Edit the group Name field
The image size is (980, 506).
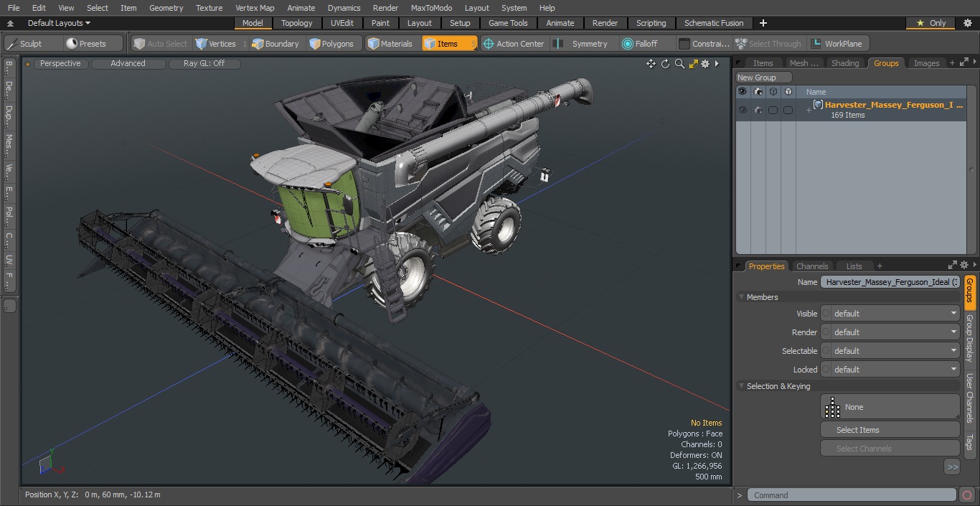point(890,282)
